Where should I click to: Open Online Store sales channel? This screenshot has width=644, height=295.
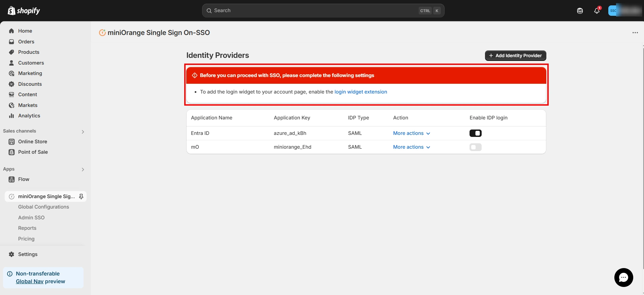tap(33, 142)
